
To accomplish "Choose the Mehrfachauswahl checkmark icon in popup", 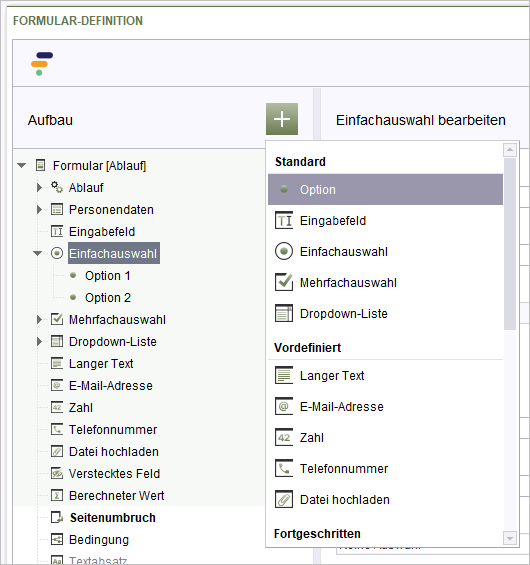I will tap(284, 282).
